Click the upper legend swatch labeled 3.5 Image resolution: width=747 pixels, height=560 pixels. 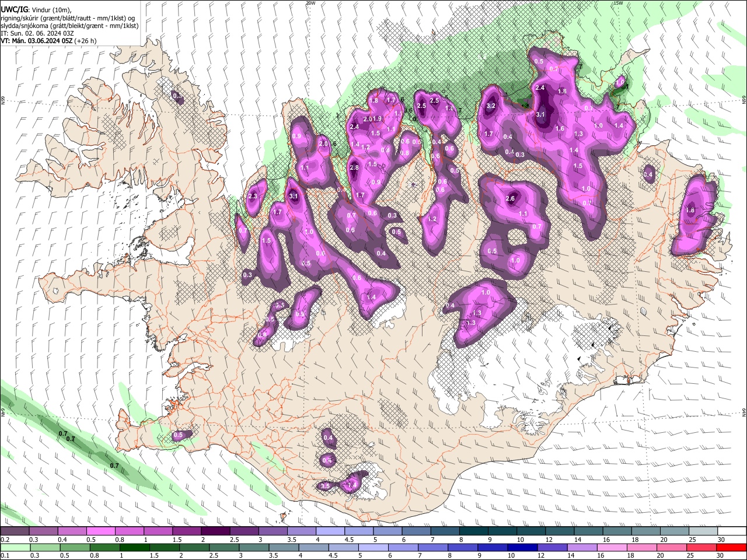(301, 531)
